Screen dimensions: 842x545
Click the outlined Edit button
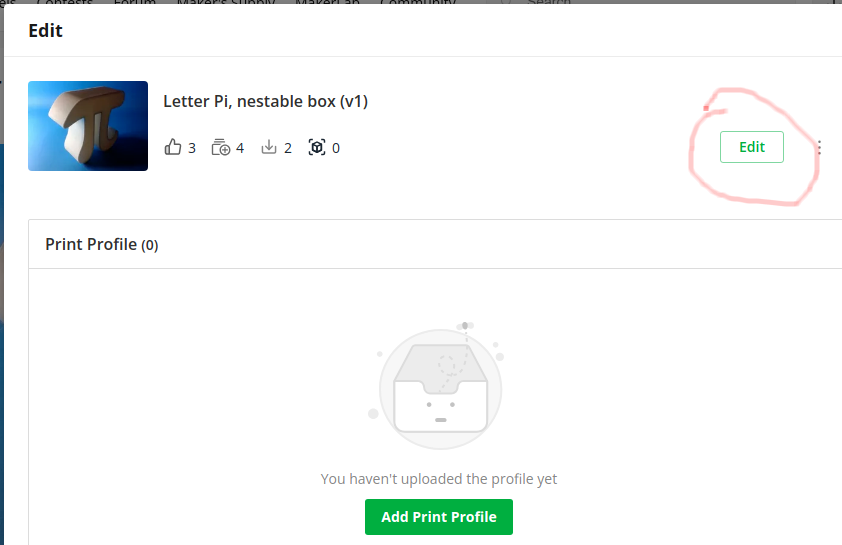point(751,147)
